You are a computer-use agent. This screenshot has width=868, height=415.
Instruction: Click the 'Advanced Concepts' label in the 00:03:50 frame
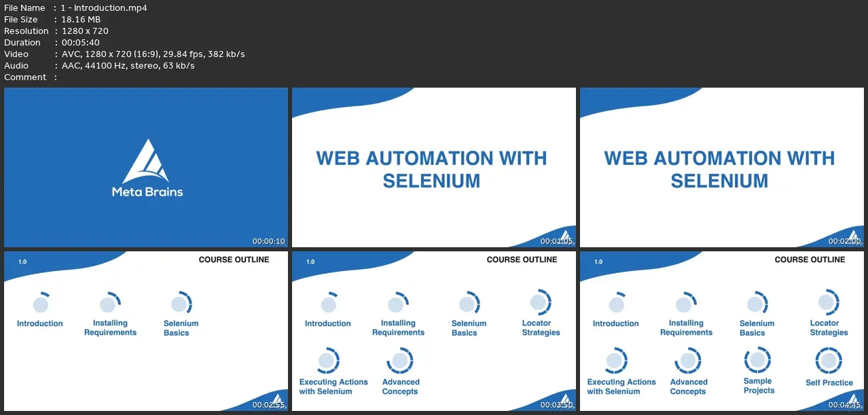(401, 387)
